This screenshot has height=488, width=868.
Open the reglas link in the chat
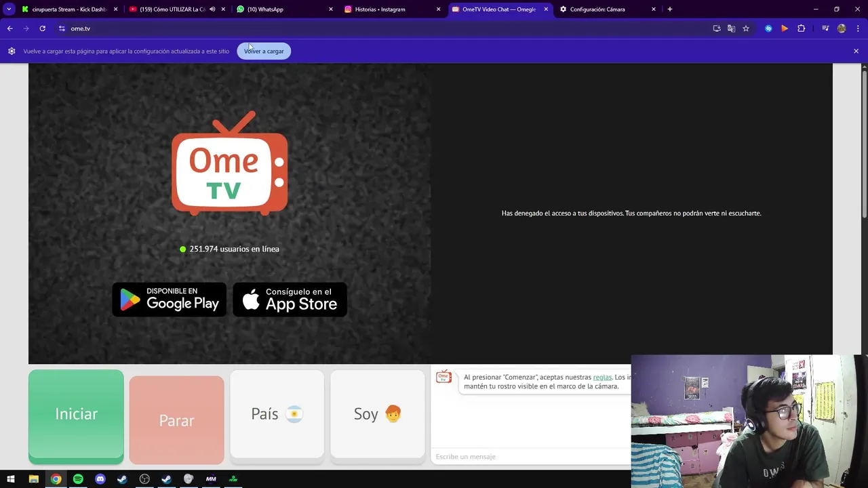[x=602, y=378]
